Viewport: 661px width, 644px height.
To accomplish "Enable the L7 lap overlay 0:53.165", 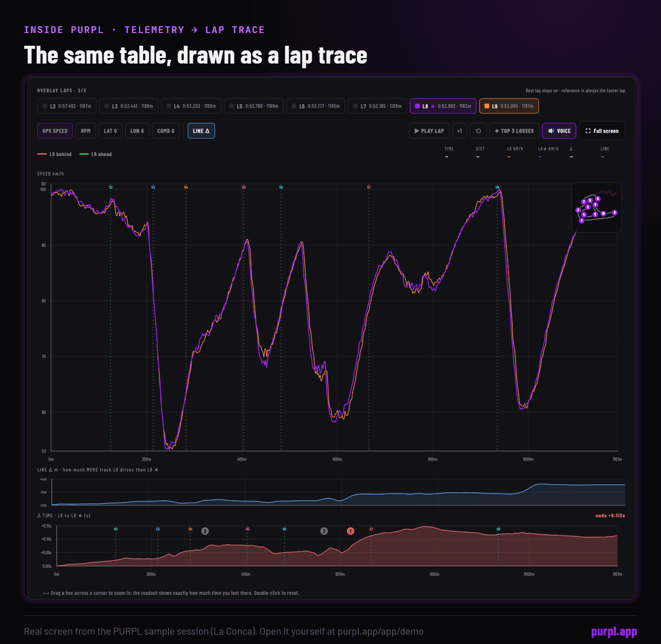I will (x=378, y=106).
